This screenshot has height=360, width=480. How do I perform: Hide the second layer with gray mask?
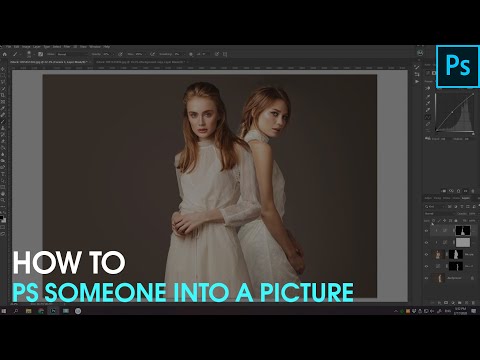426,242
